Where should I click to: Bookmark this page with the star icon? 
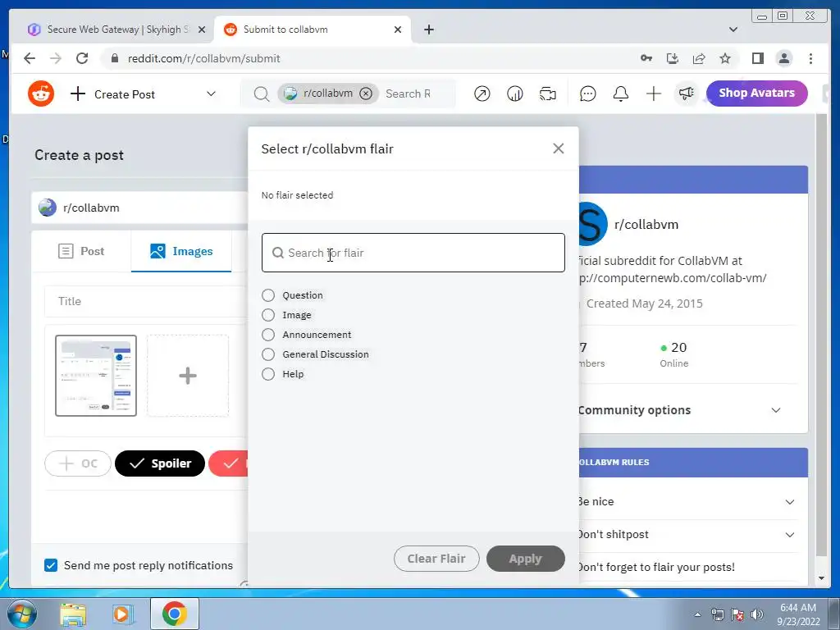click(725, 58)
